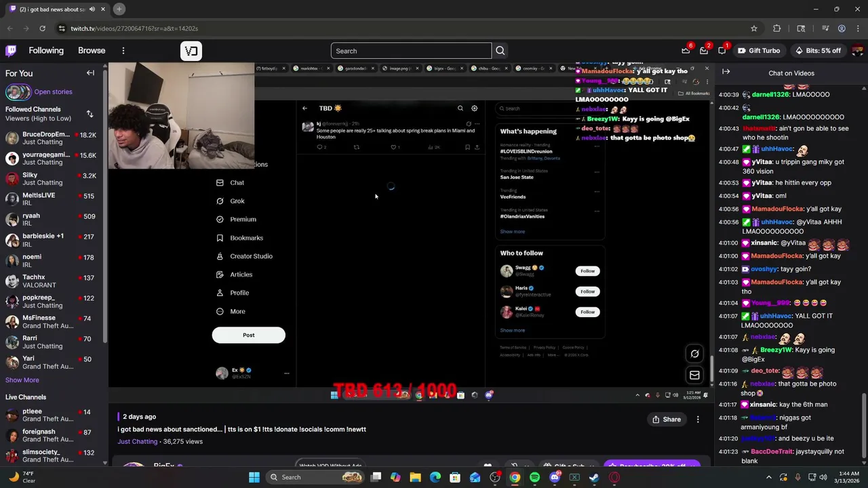Screen dimensions: 868x488
Task: Open Opera GX from taskbar
Action: point(614,477)
